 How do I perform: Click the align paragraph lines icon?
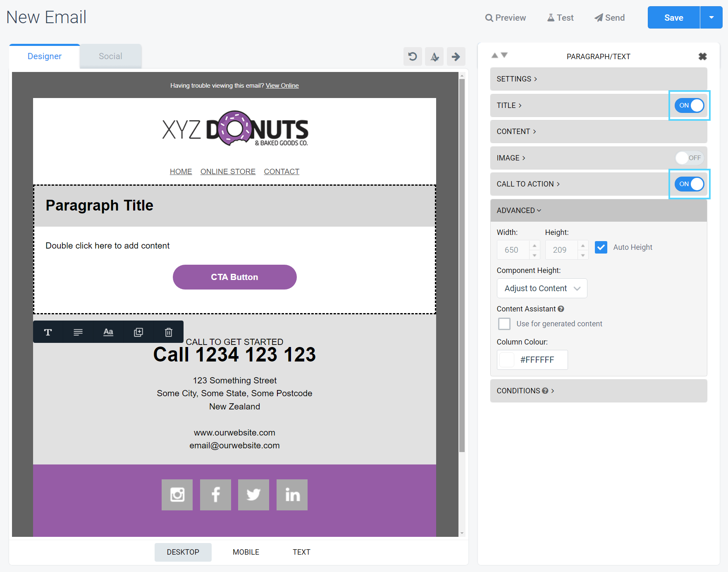(78, 332)
